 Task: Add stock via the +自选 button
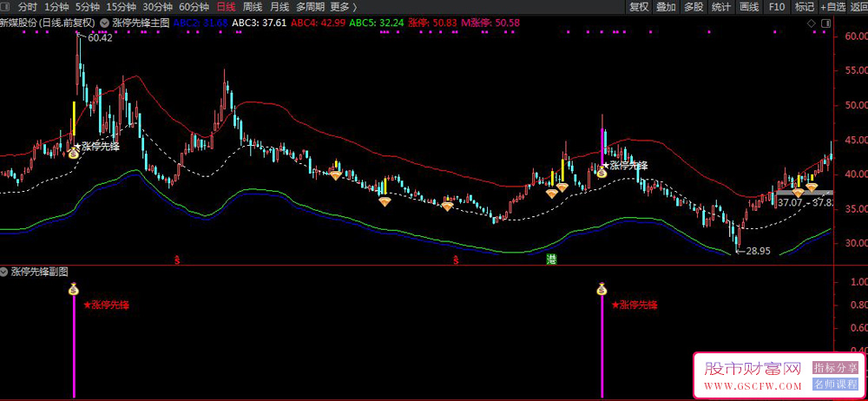click(x=833, y=7)
